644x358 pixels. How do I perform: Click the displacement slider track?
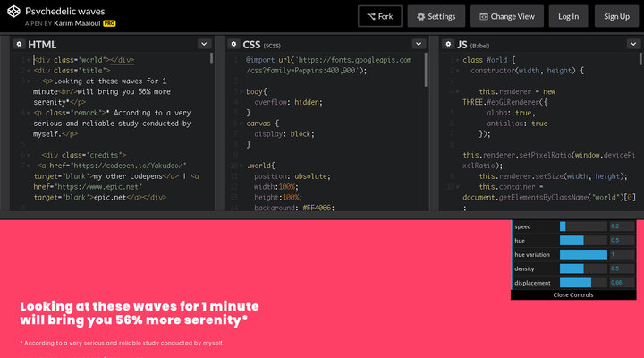click(x=582, y=283)
